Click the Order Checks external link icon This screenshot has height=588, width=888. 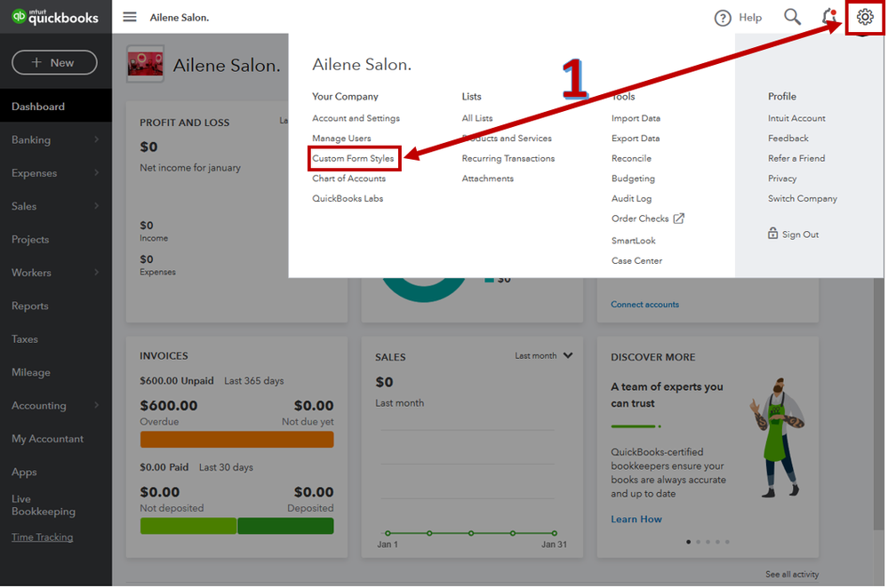tap(680, 219)
